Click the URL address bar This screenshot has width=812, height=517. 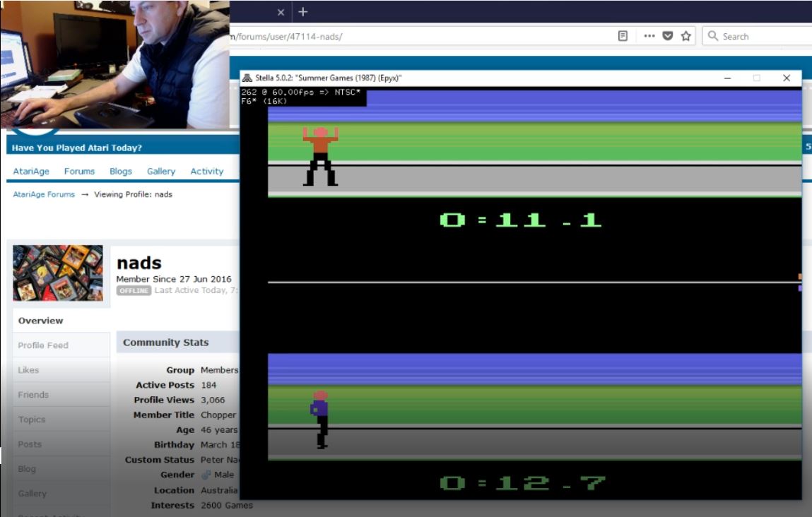click(424, 36)
